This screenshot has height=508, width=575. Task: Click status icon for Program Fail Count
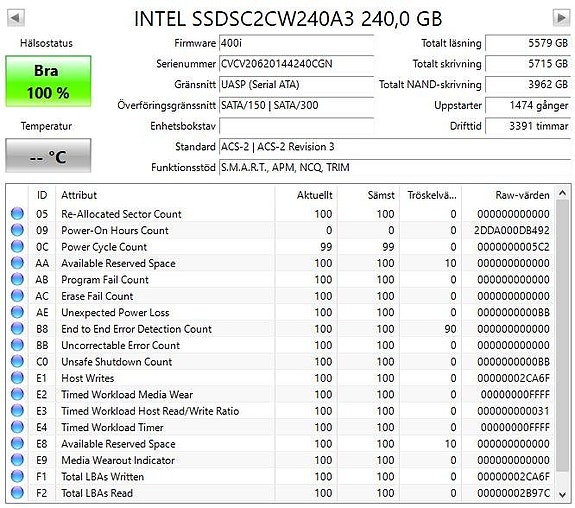coord(17,279)
